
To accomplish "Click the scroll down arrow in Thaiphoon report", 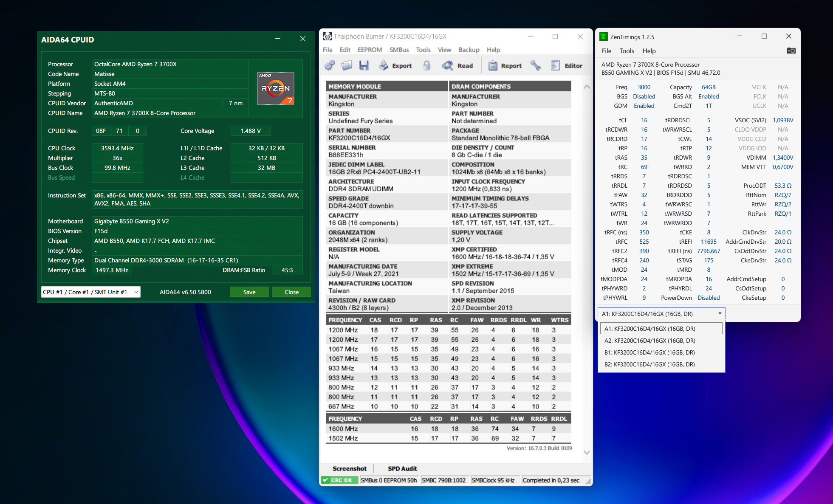I will pos(587,452).
